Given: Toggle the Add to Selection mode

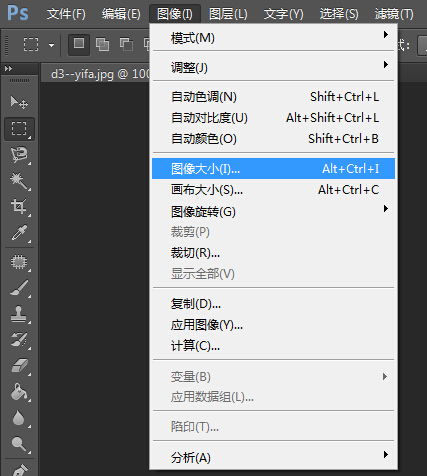Looking at the screenshot, I should (x=102, y=44).
